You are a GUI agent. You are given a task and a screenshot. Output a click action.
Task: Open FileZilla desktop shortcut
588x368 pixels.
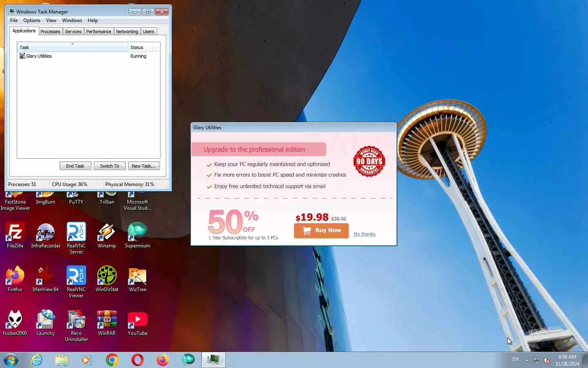(x=15, y=235)
